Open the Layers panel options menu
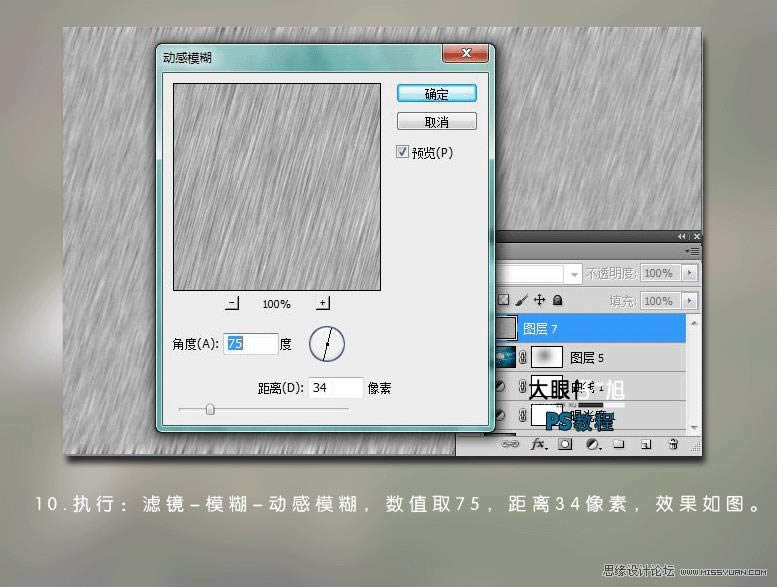 click(694, 251)
